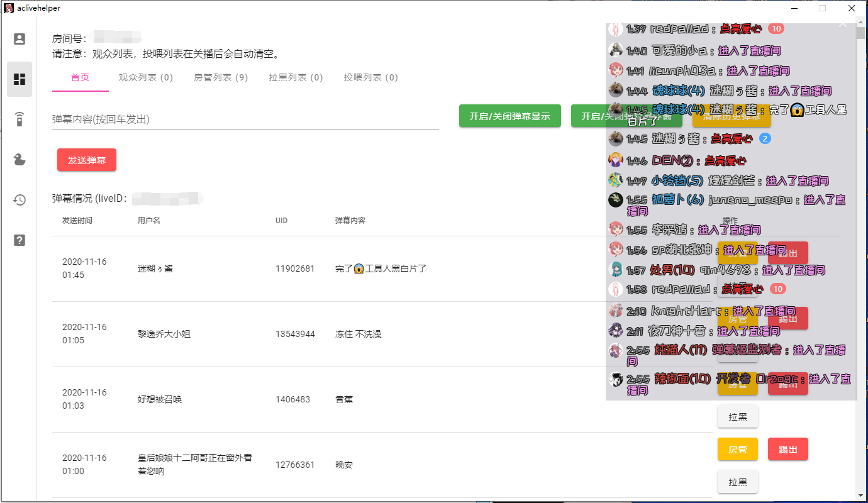
Task: Click 煌煌剑芒's avatar at 1:49
Action: coord(616,180)
